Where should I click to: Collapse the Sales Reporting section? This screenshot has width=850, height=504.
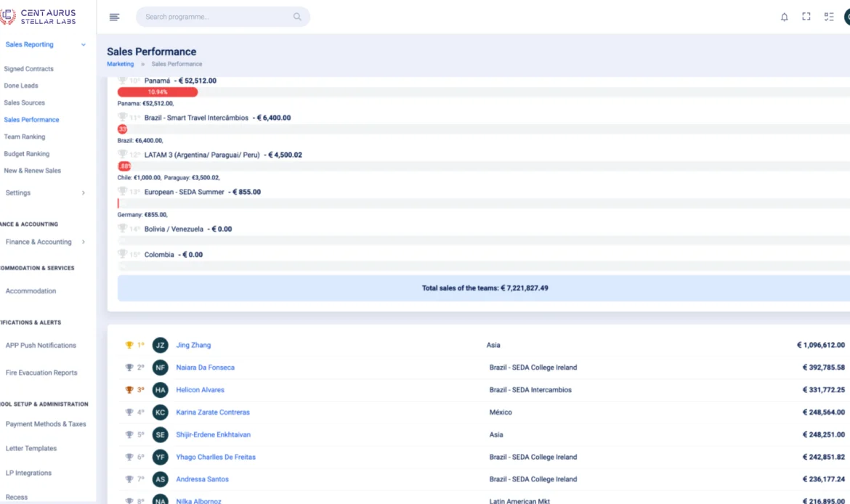click(81, 44)
